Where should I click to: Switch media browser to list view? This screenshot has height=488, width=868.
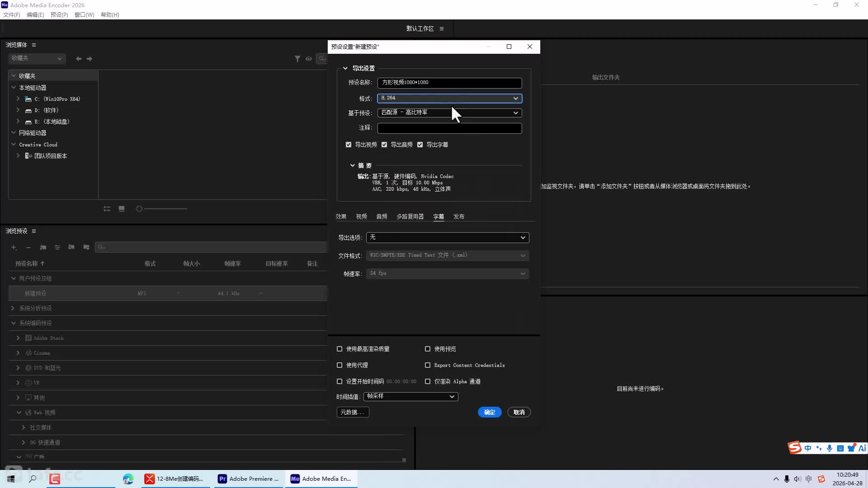[x=107, y=209]
